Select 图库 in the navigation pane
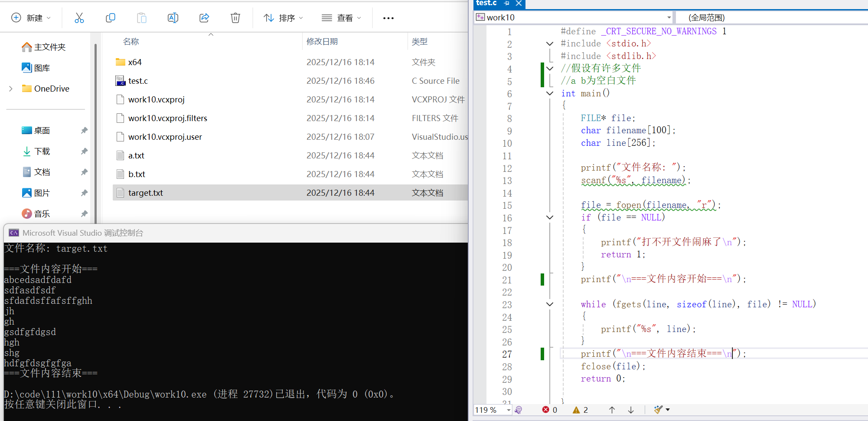The height and width of the screenshot is (421, 868). 36,68
